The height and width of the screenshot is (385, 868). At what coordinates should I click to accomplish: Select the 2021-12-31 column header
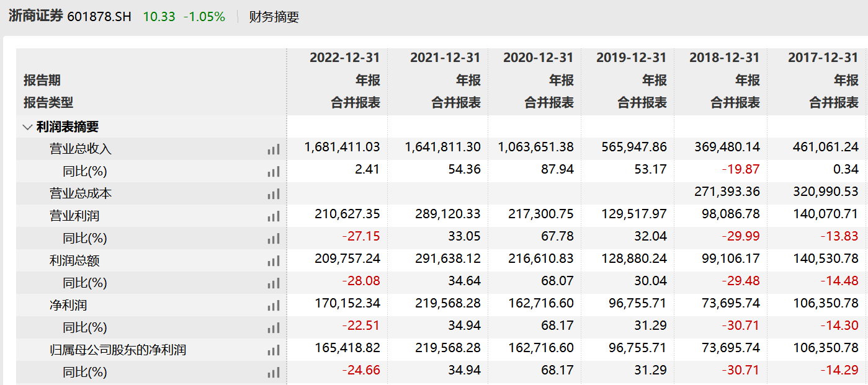445,58
